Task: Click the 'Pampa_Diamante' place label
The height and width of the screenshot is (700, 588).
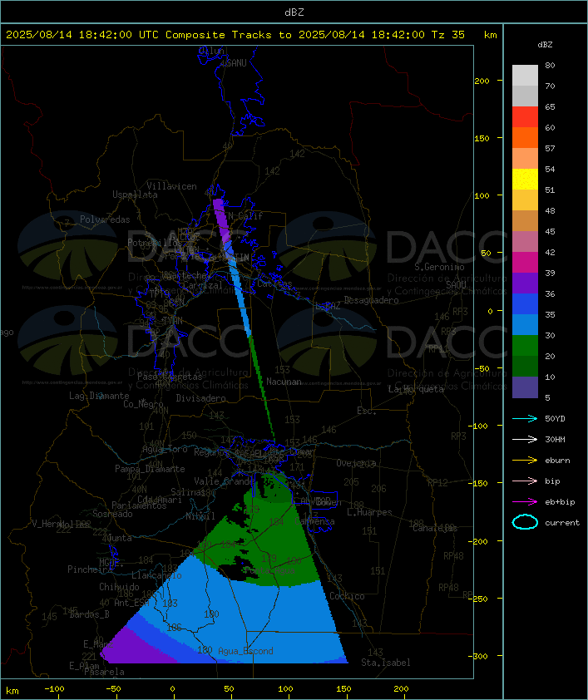Action: click(150, 469)
